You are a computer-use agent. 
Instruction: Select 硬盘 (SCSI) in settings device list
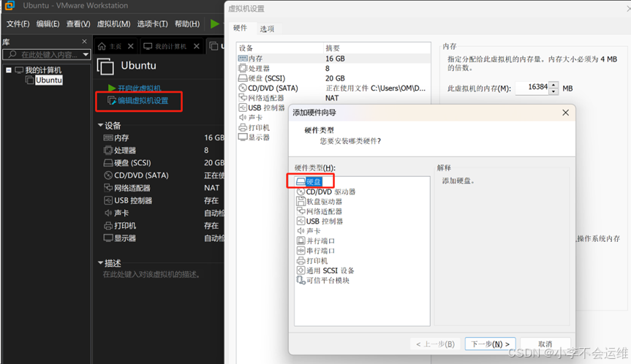click(333, 78)
